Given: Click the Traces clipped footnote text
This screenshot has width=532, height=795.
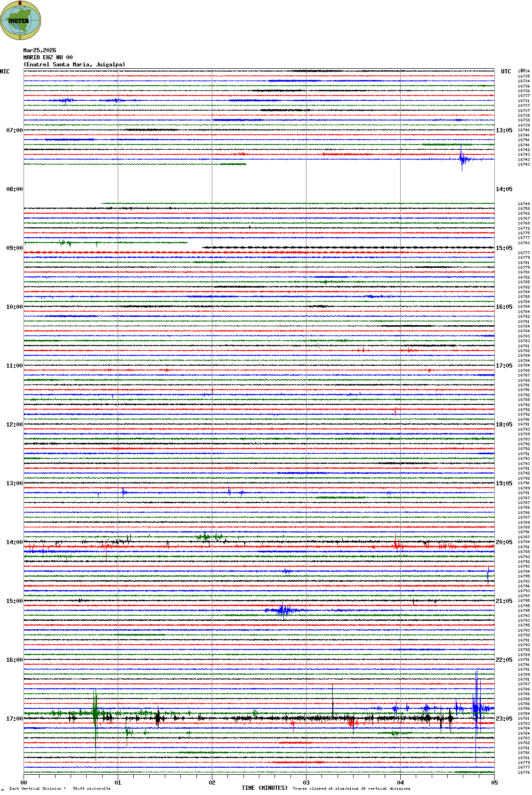Looking at the screenshot, I should (x=351, y=788).
